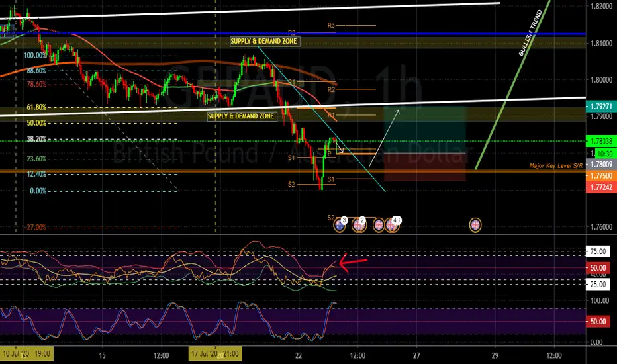Click the upper SUPPLY & DEMAND ZONE label
The height and width of the screenshot is (364, 617).
click(263, 41)
